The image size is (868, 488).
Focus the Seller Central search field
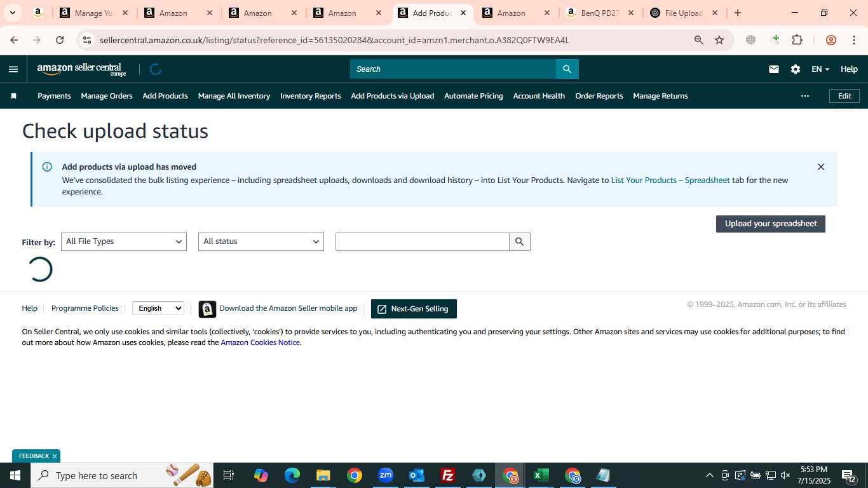453,69
